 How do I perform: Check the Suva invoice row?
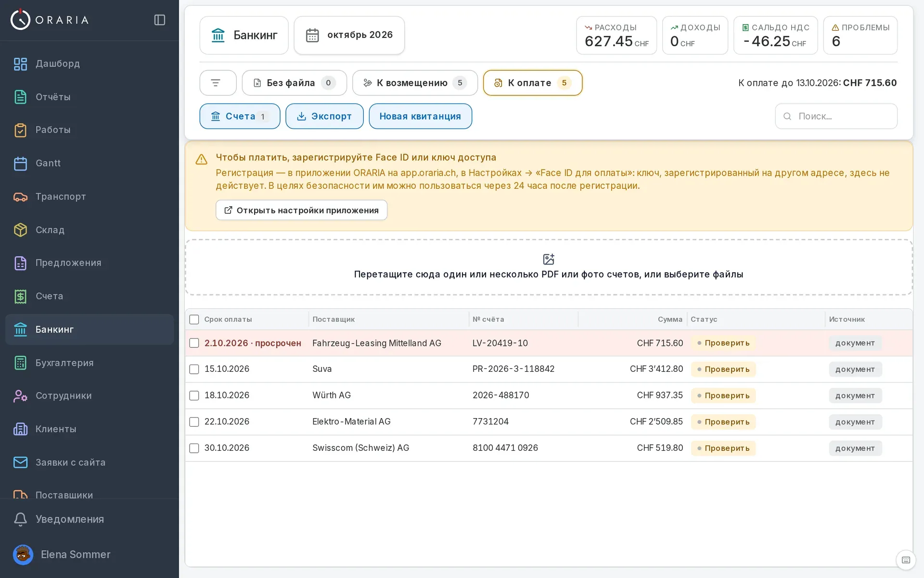point(194,369)
